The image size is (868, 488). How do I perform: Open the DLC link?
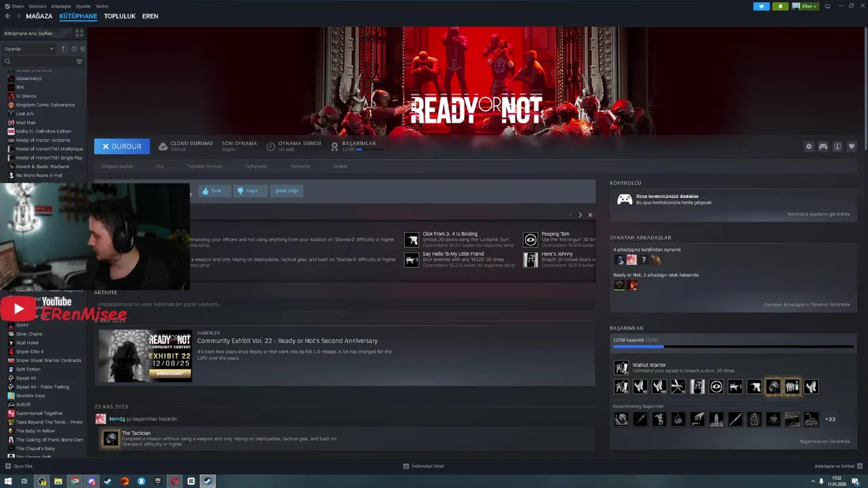point(160,166)
